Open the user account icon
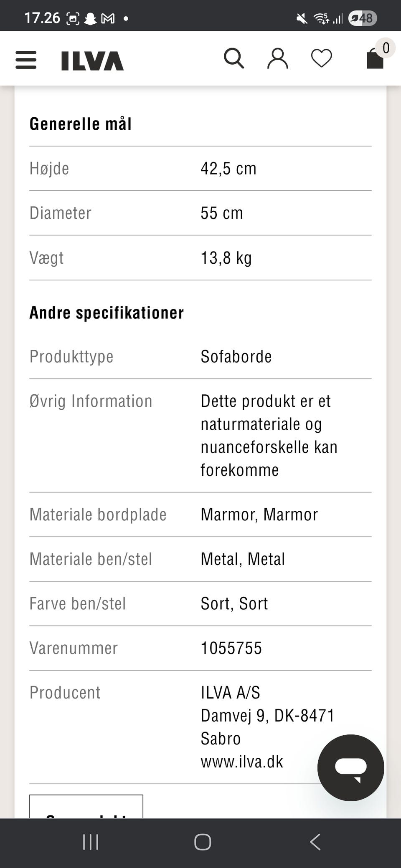This screenshot has height=868, width=401. [x=277, y=58]
